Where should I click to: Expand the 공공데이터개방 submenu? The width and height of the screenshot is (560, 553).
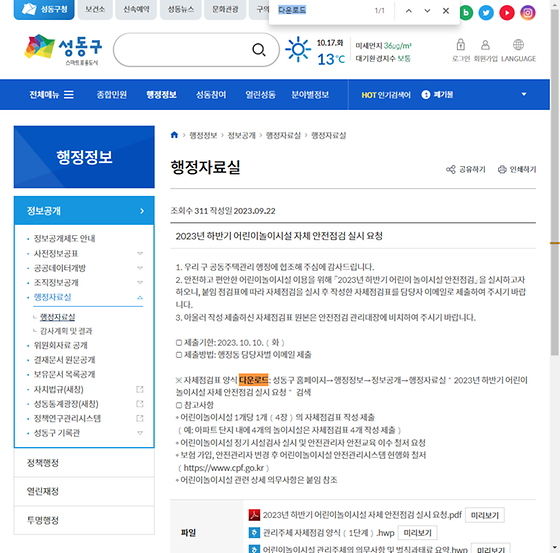tap(140, 268)
